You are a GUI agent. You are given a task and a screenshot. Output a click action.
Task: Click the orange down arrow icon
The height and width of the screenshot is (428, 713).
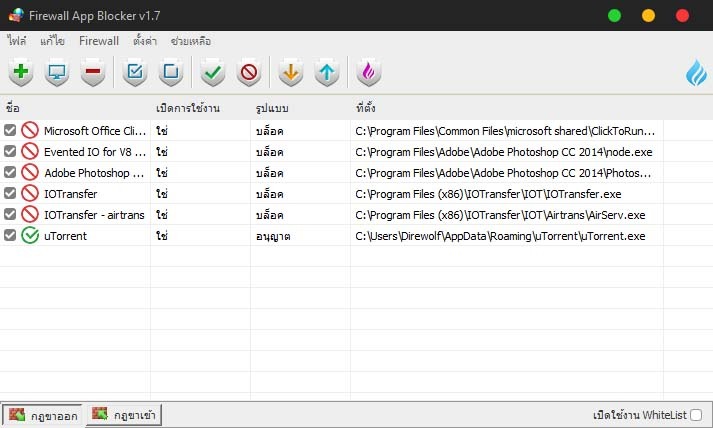[291, 71]
